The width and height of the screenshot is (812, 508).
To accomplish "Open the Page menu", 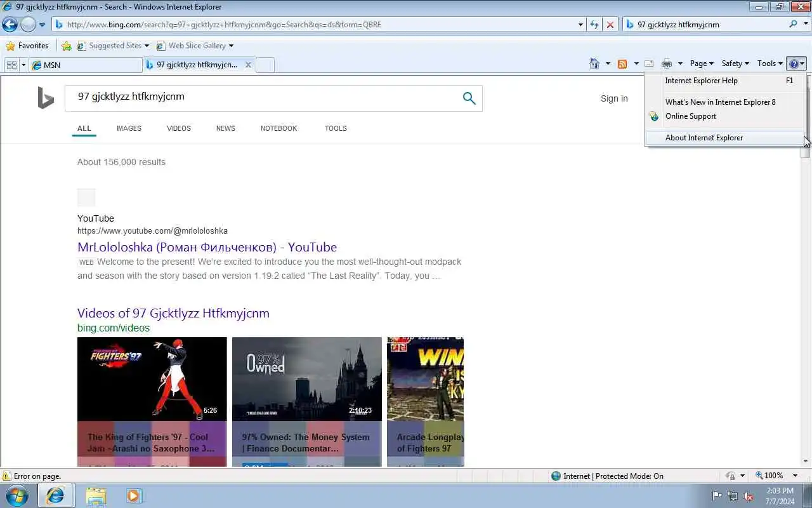I will point(702,63).
